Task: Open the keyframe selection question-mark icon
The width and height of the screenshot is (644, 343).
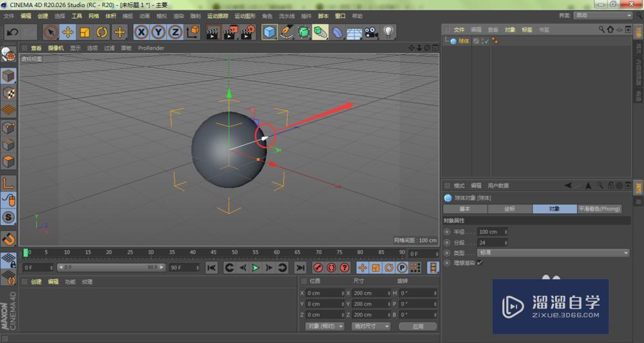Action: pyautogui.click(x=345, y=268)
